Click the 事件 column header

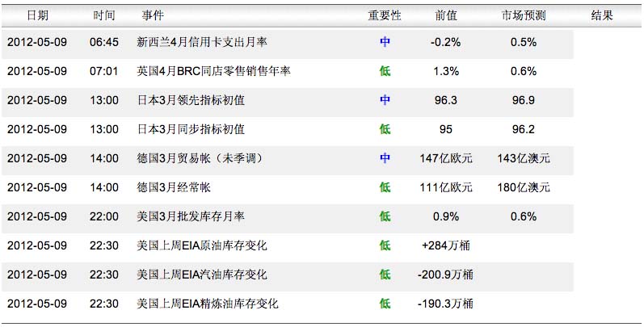(x=152, y=15)
